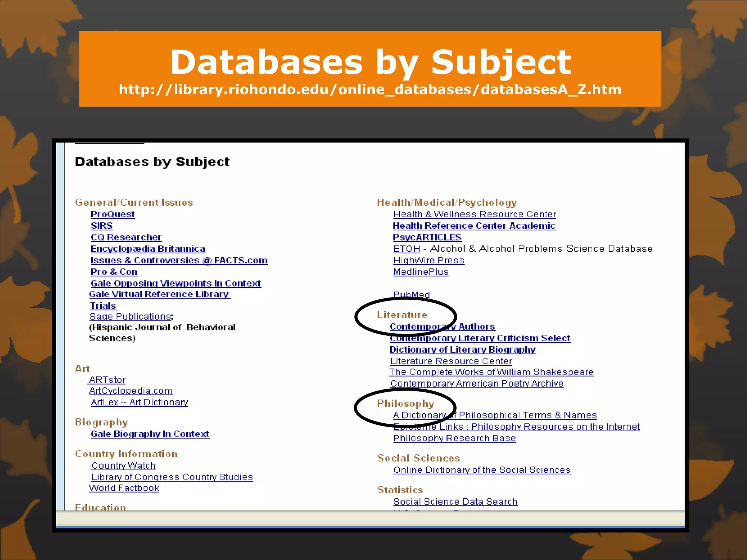Open Dictionary of Philosophical Terms & Names

coord(495,415)
